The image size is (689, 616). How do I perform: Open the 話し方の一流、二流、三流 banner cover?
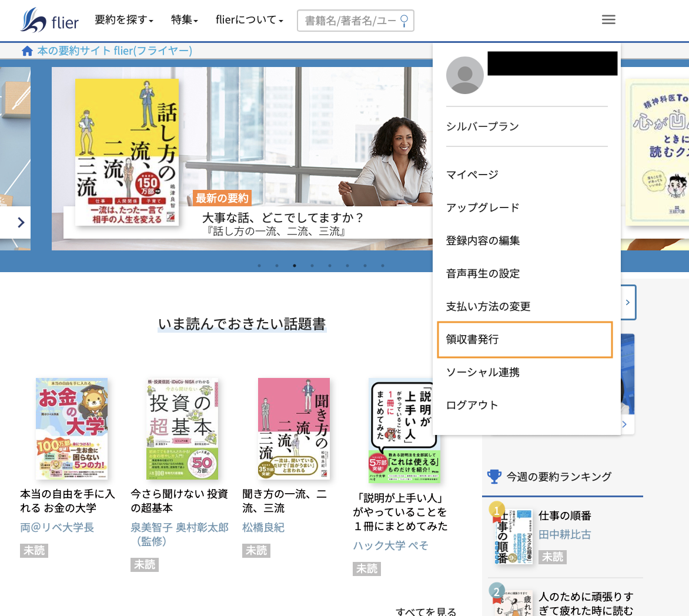pyautogui.click(x=127, y=152)
